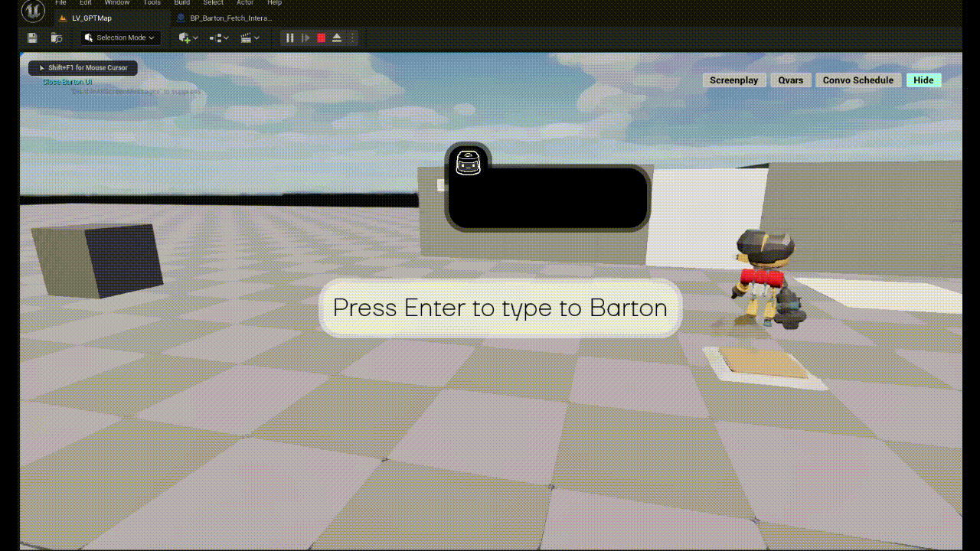Screen dimensions: 980x551
Task: Click the Qvars button
Action: 791,80
